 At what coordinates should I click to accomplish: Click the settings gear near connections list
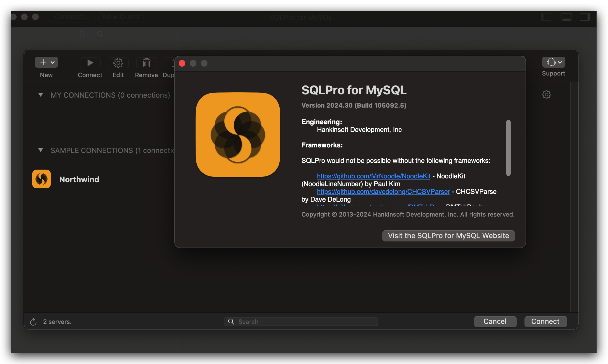tap(546, 95)
